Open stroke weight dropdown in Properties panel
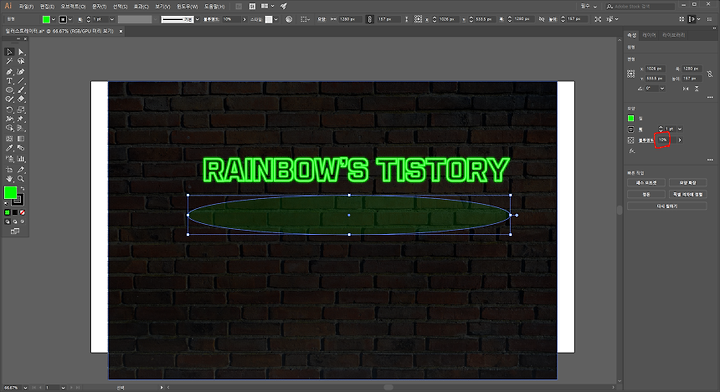The height and width of the screenshot is (392, 720). click(680, 129)
